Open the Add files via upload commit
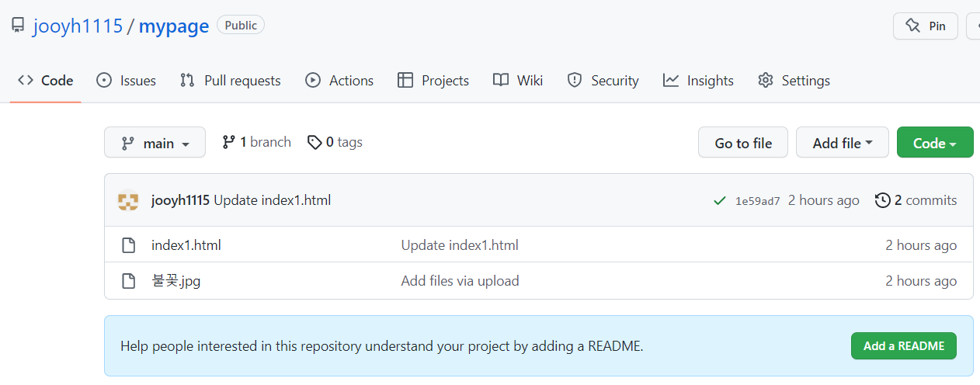The width and height of the screenshot is (980, 385). pos(460,281)
